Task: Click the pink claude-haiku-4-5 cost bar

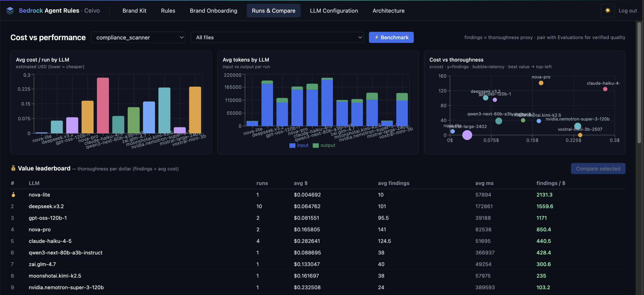Action: point(103,105)
